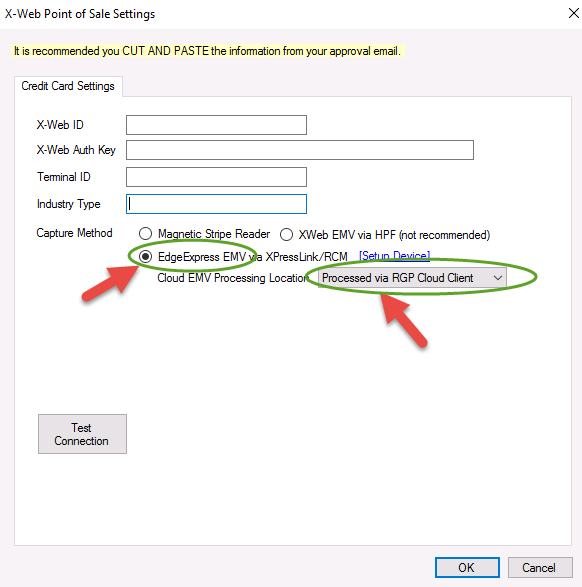Click the X-Web Auth Key label text

tap(76, 150)
